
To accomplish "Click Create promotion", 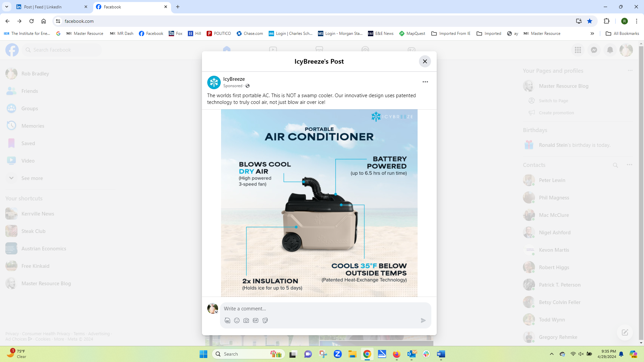I will (556, 113).
